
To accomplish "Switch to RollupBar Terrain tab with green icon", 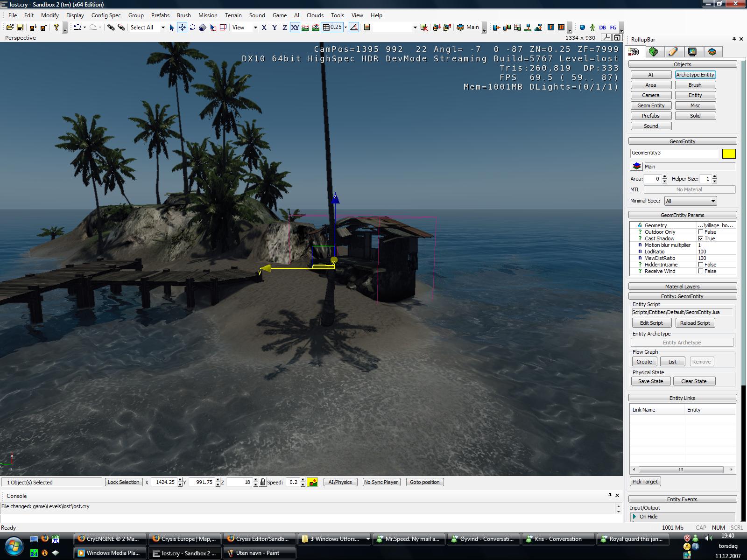I will (653, 52).
